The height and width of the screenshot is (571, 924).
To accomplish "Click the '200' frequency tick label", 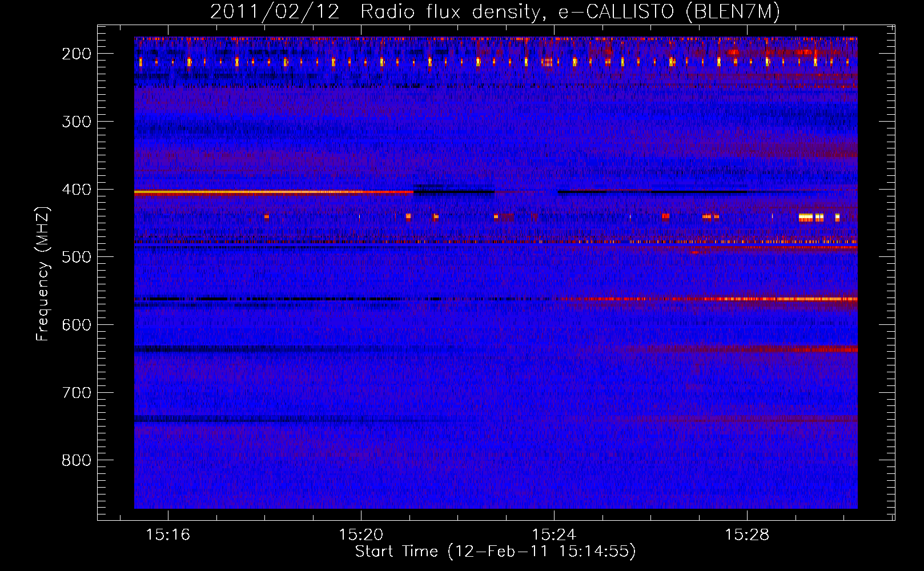I will 77,54.
